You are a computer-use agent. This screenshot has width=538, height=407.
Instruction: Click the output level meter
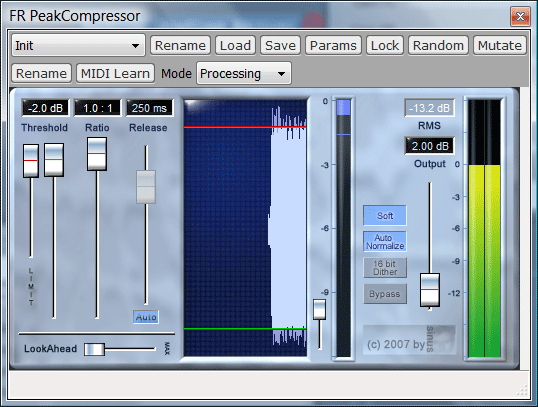[484, 229]
